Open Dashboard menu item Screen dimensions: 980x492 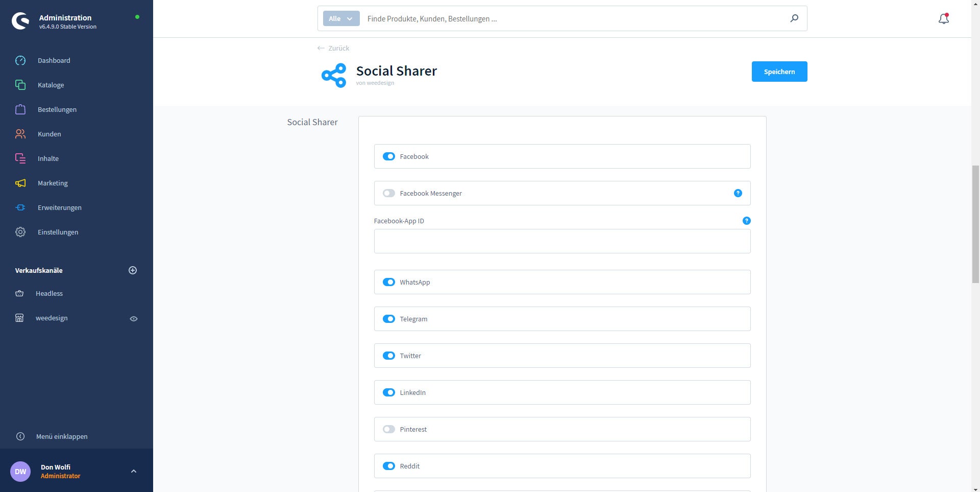coord(54,60)
